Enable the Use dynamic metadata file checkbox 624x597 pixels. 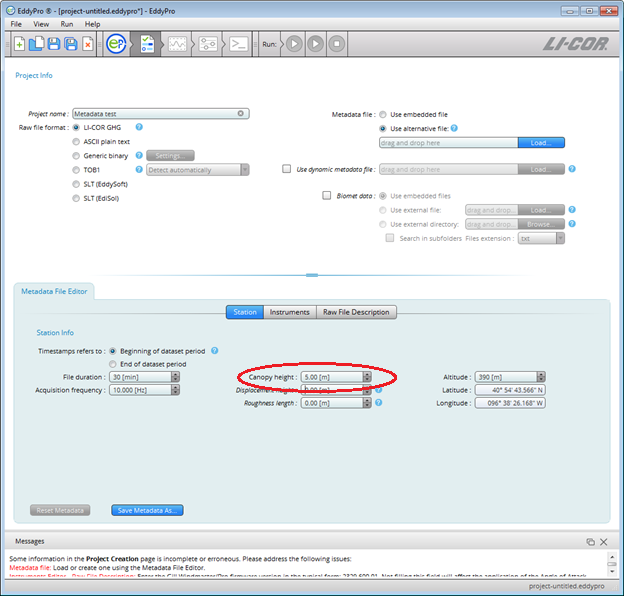[x=287, y=169]
